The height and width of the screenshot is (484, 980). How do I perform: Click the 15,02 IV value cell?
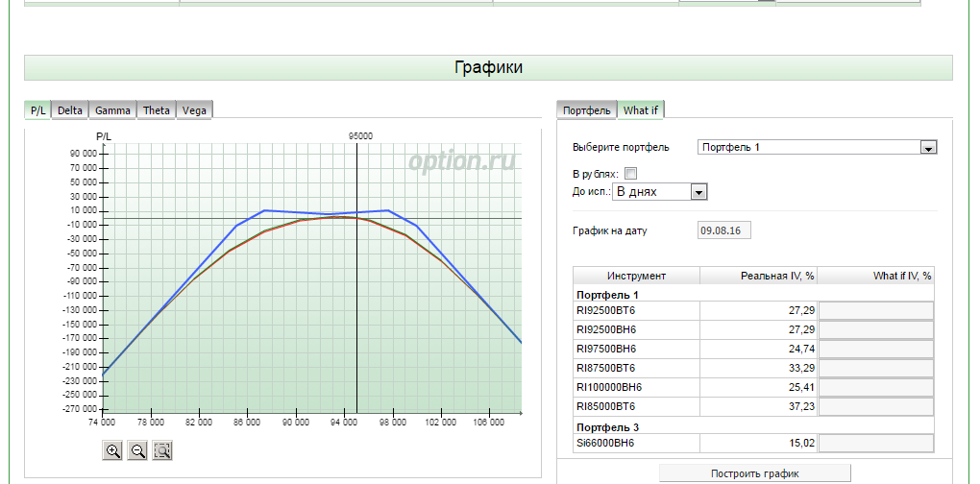[x=759, y=444]
